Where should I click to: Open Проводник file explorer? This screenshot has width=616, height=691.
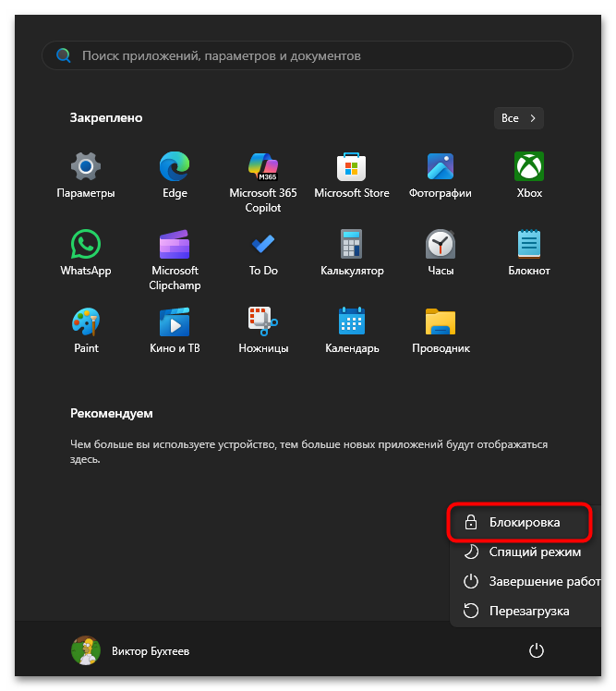[441, 331]
